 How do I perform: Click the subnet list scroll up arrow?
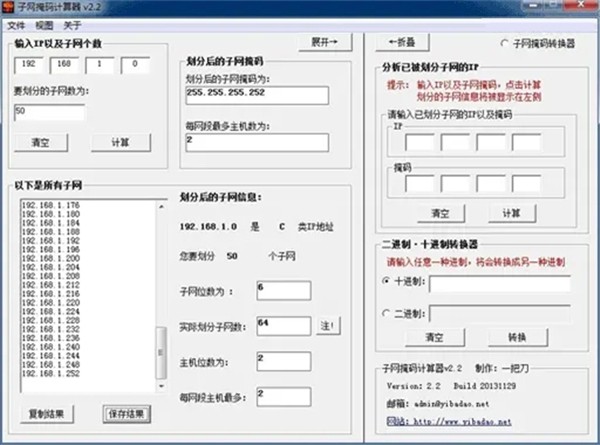[x=161, y=207]
